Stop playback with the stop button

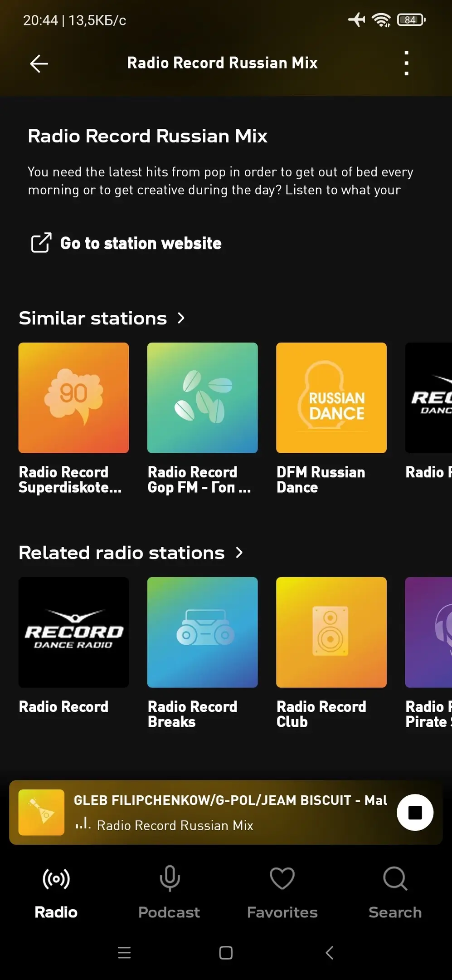415,813
